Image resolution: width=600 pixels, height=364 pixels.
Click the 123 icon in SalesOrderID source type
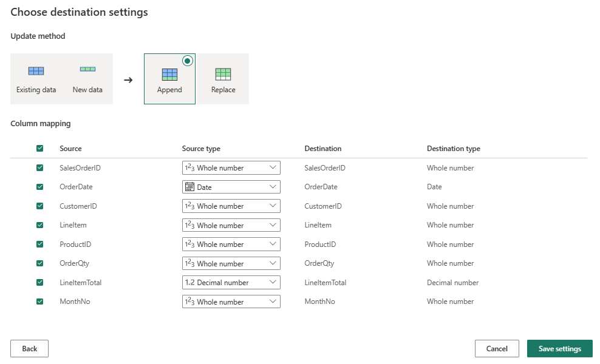click(x=189, y=167)
